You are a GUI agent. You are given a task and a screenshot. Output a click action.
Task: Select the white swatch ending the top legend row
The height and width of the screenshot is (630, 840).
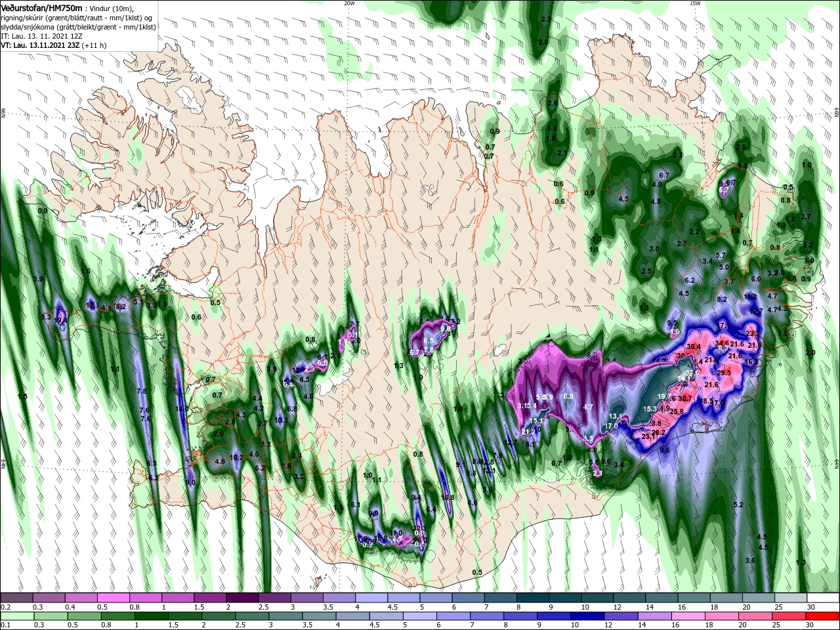point(822,598)
